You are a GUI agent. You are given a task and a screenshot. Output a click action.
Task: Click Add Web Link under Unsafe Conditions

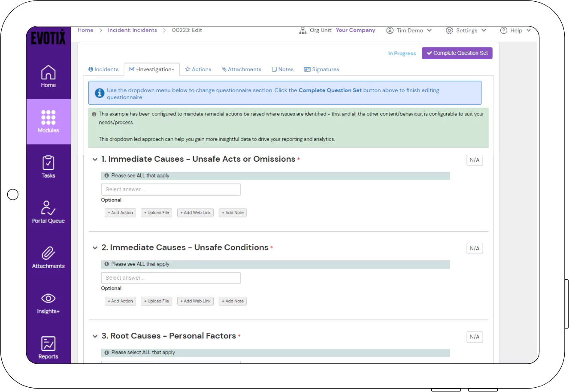point(195,301)
